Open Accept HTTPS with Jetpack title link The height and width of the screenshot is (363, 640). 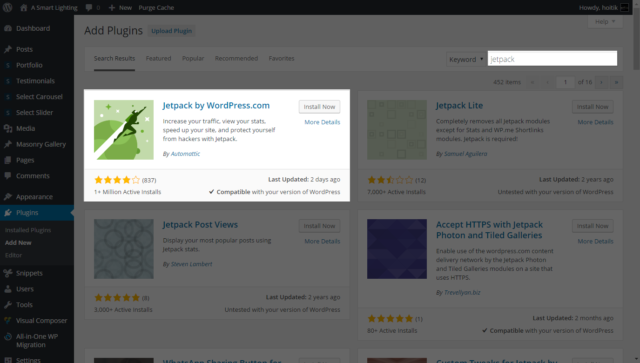(489, 230)
